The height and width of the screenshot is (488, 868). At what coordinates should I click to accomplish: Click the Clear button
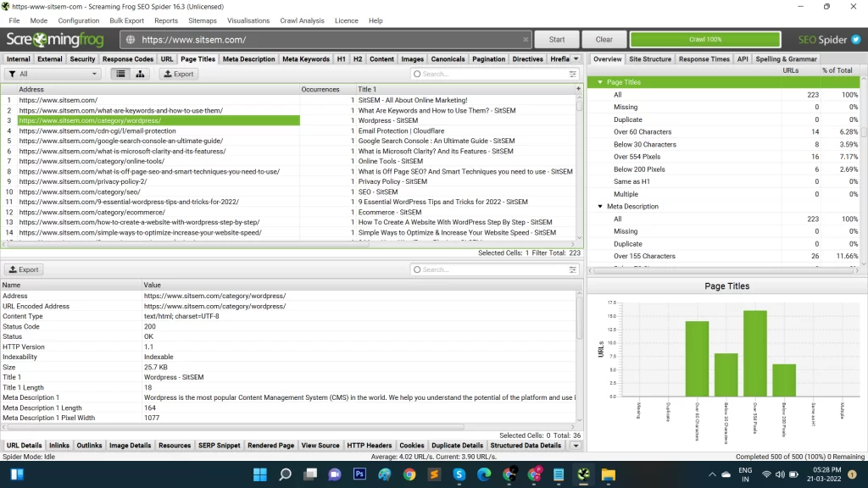click(x=604, y=39)
